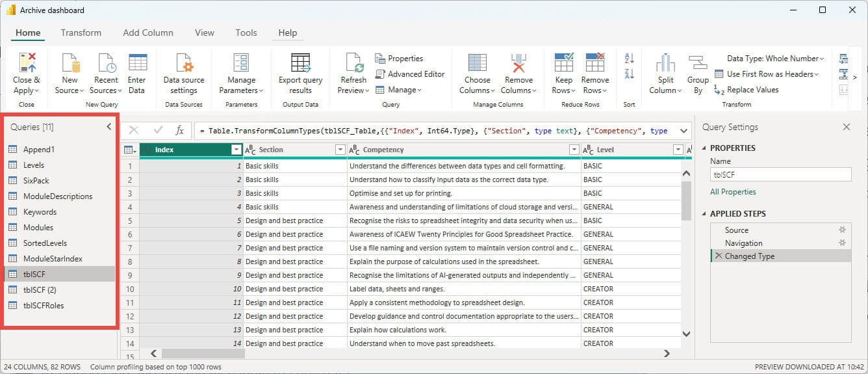
Task: Click the Split Column icon
Action: click(x=665, y=63)
